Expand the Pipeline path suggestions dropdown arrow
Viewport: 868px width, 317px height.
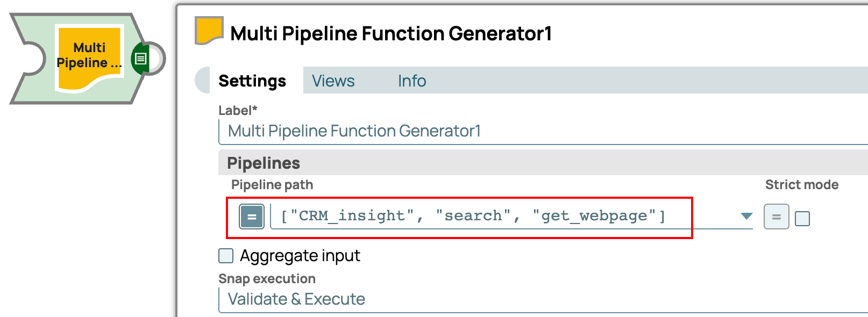pos(746,216)
